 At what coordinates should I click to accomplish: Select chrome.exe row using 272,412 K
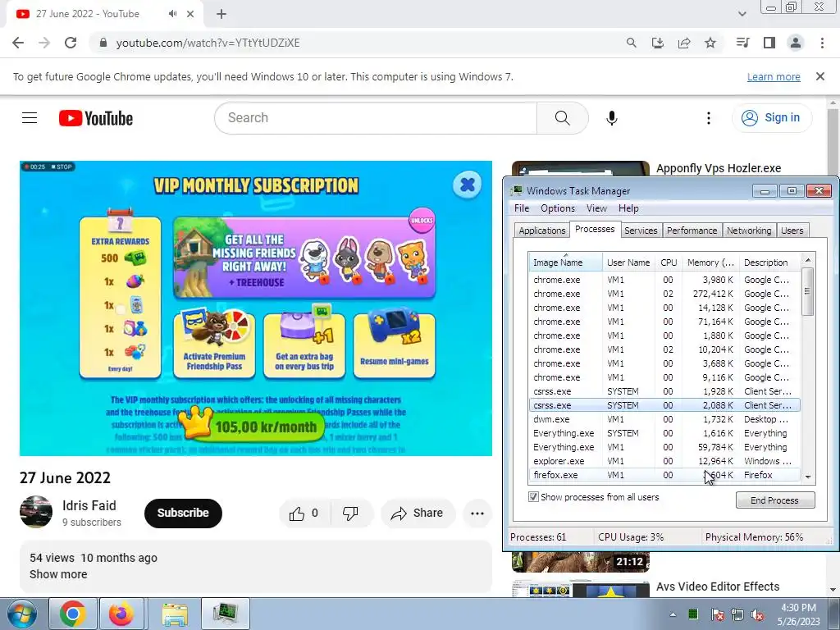(664, 294)
